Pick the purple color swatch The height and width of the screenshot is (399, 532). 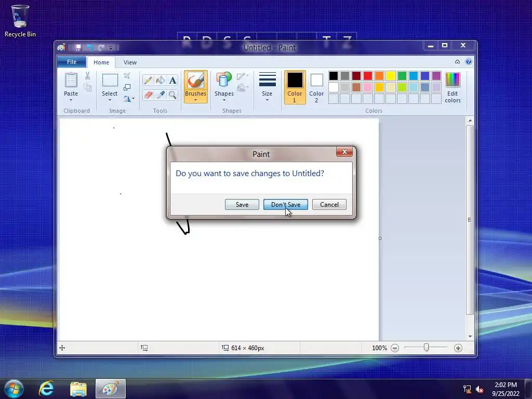[436, 76]
